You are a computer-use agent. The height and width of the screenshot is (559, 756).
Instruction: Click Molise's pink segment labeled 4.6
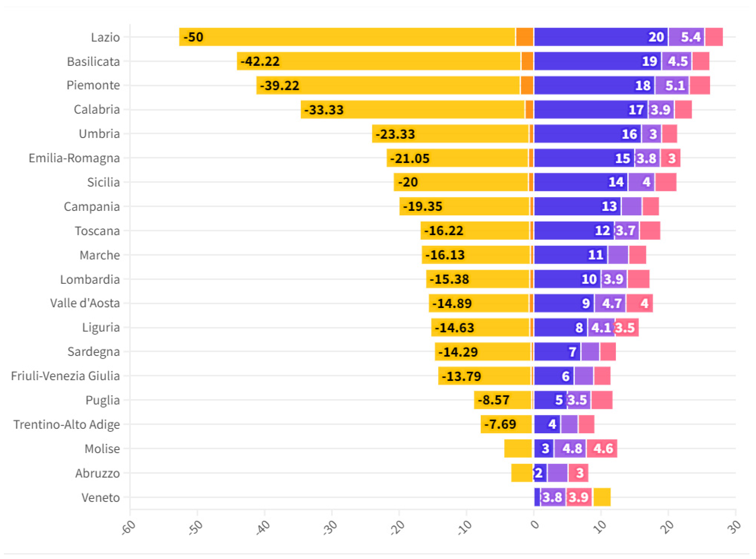click(x=602, y=449)
